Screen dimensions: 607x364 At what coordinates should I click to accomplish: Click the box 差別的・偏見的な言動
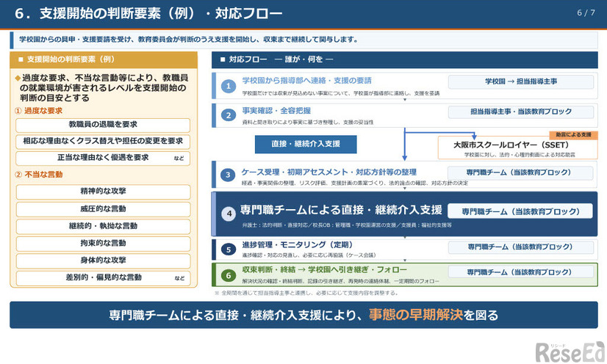click(103, 278)
